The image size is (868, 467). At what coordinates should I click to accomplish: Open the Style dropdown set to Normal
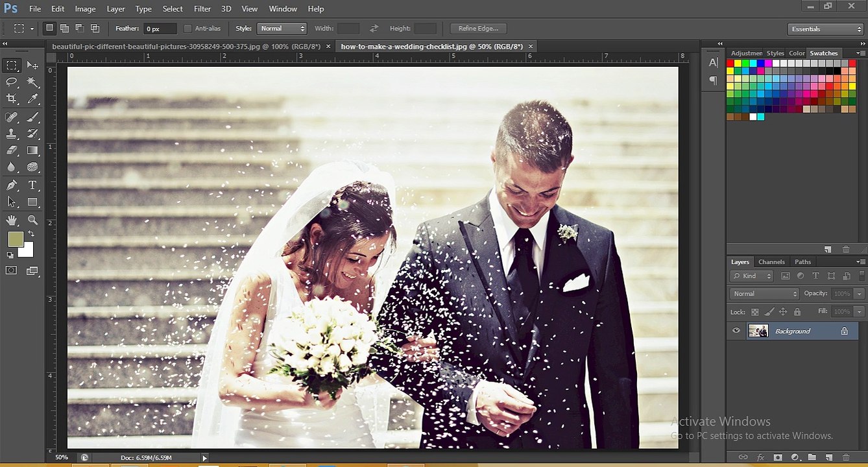point(282,29)
